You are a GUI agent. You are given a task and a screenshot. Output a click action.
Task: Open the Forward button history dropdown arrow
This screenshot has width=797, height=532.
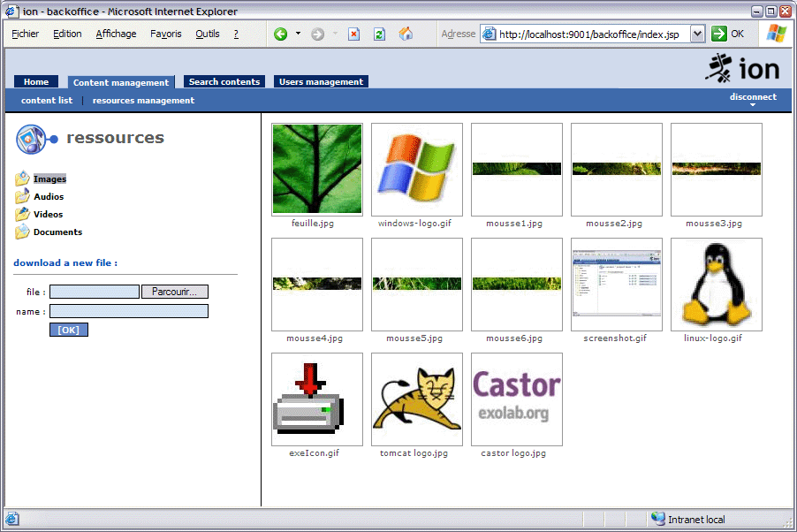[x=336, y=34]
